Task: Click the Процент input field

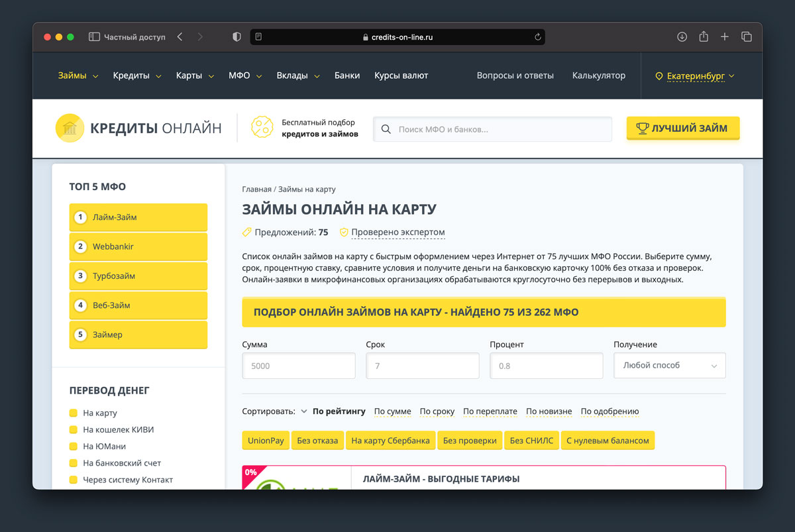Action: coord(547,366)
